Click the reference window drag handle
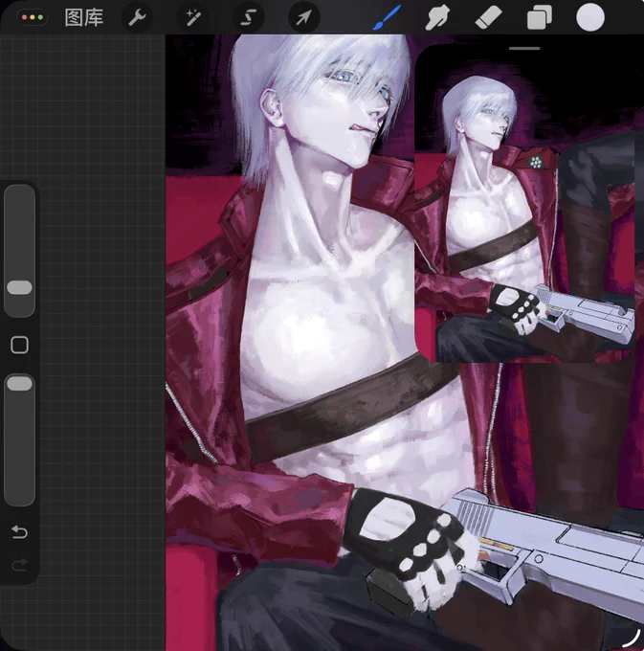The image size is (644, 651). click(524, 49)
